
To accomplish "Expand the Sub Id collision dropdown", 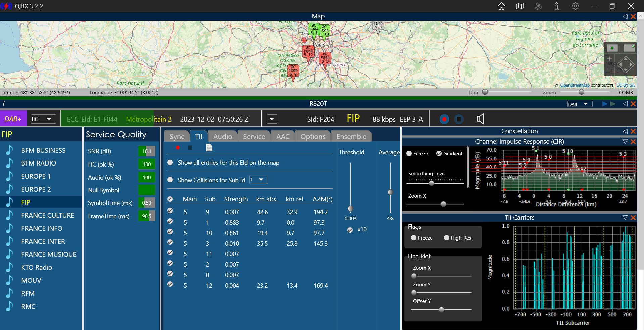I will click(x=258, y=180).
